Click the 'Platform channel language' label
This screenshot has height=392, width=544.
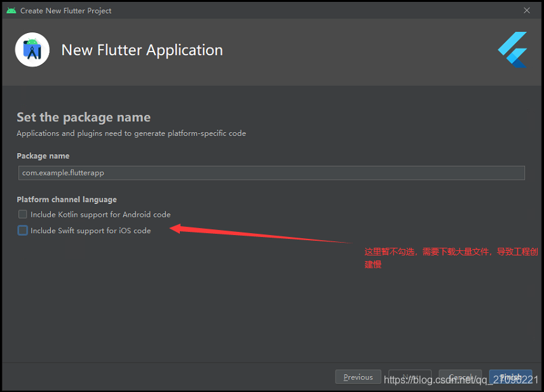tap(67, 199)
